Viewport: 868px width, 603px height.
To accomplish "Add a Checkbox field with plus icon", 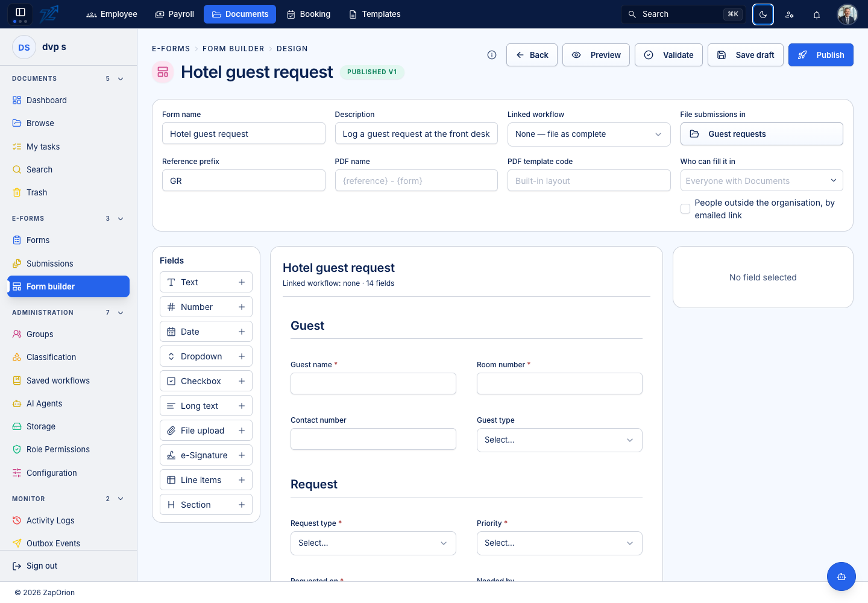I will (x=242, y=381).
